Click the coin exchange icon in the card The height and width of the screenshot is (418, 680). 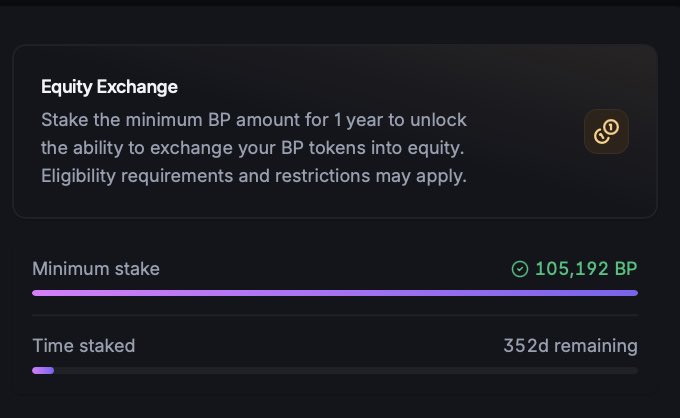pos(606,131)
